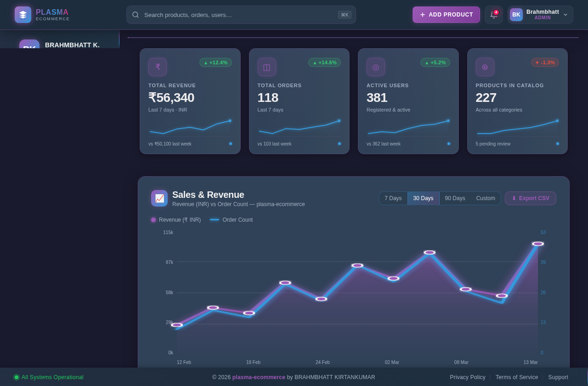Screen dimensions: 588x386
Task: Click the search magnifier icon
Action: pyautogui.click(x=136, y=15)
